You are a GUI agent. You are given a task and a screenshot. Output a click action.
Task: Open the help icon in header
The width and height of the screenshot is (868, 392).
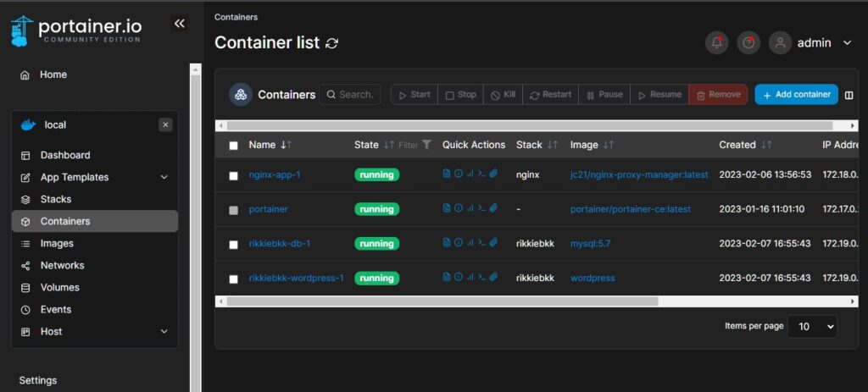(x=748, y=42)
